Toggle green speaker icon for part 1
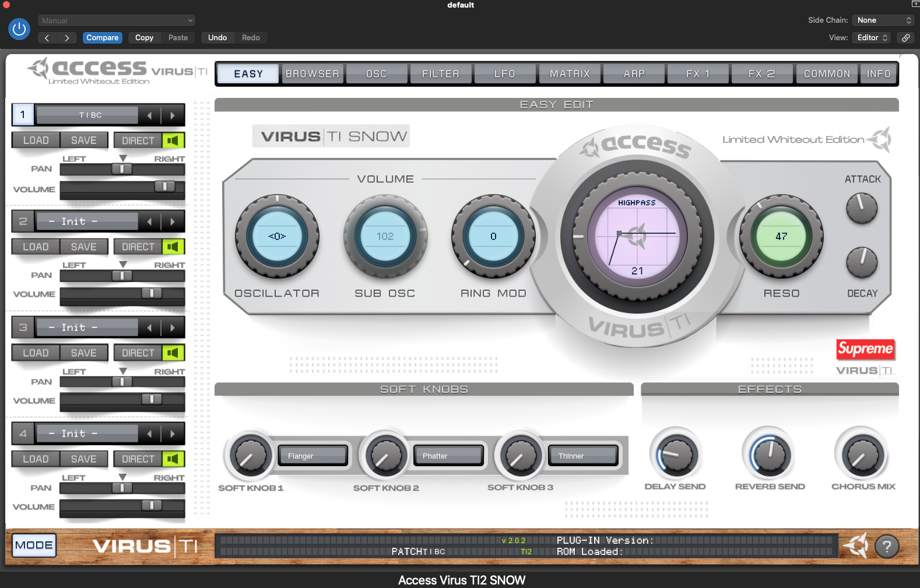Screen dimensions: 920x588 [x=173, y=140]
